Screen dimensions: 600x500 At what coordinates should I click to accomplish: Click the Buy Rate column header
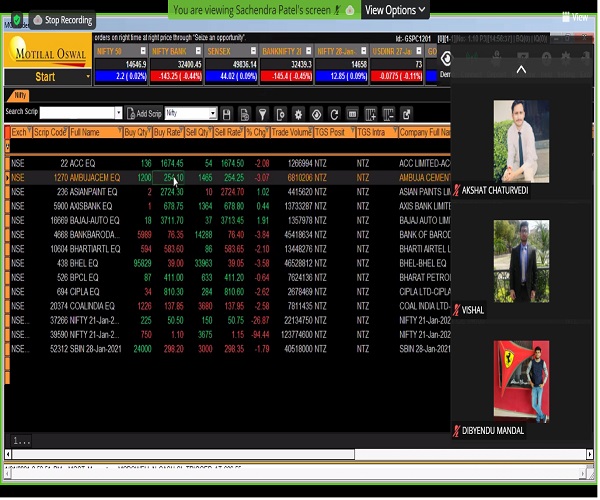[x=168, y=132]
